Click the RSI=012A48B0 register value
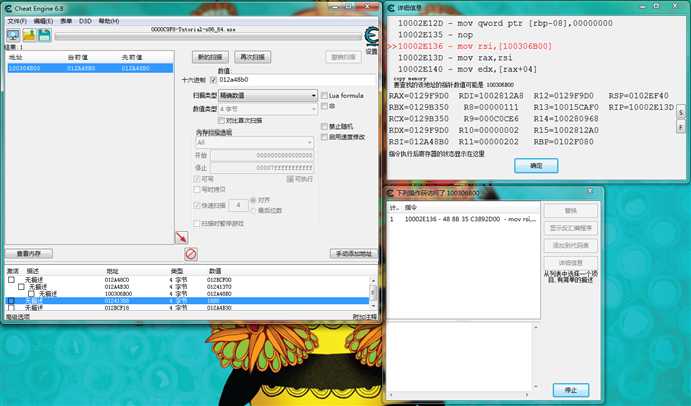This screenshot has height=406, width=691. click(x=419, y=142)
